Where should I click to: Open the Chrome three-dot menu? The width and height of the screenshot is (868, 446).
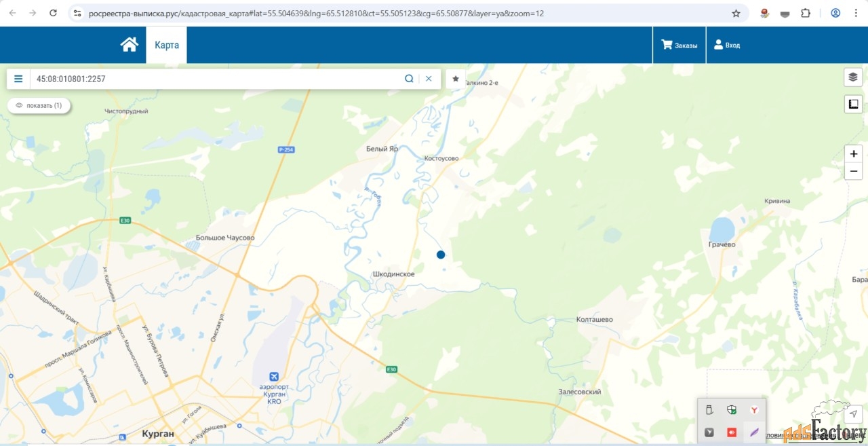[856, 13]
